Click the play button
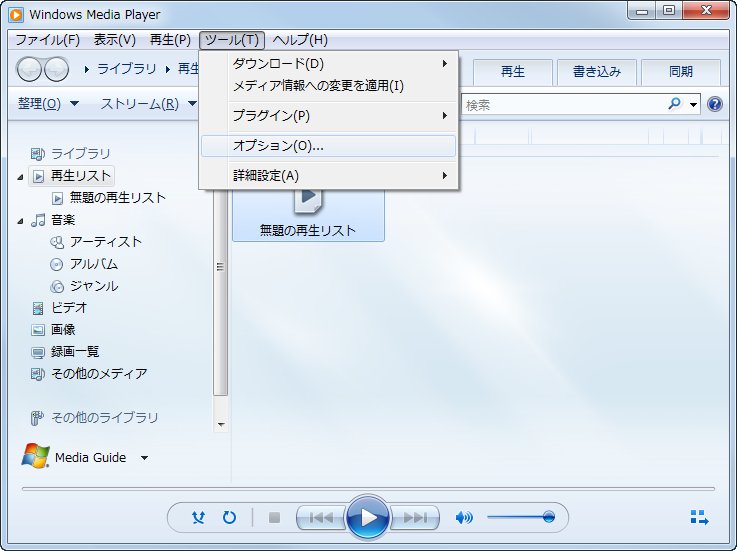This screenshot has height=551, width=737. point(368,518)
